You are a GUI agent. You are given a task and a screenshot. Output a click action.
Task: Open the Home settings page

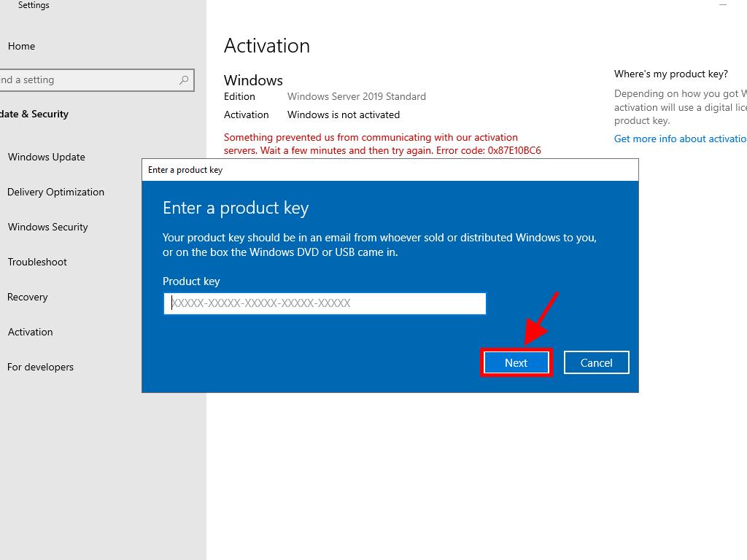coord(21,46)
